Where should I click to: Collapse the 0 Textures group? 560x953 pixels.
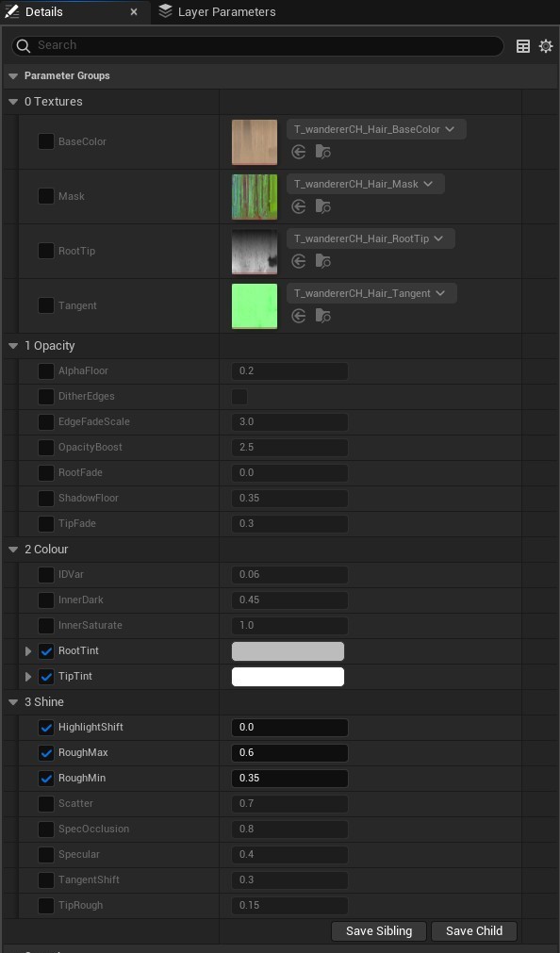point(13,102)
